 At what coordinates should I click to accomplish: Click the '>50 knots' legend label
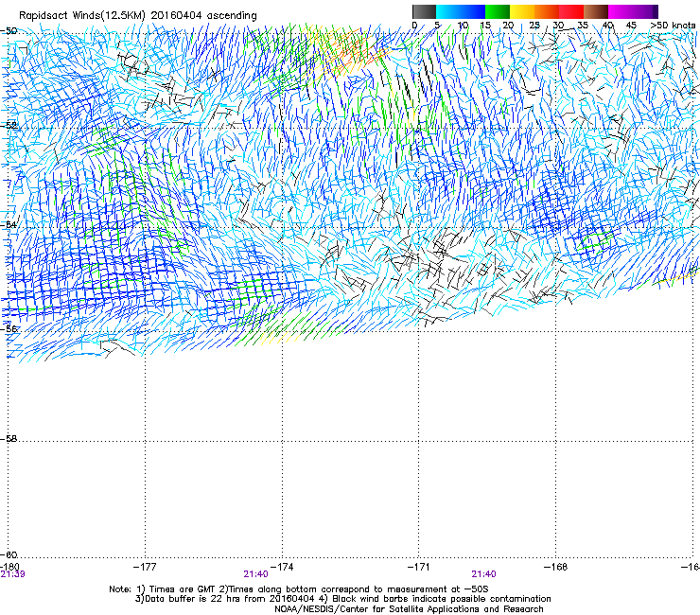[x=673, y=26]
